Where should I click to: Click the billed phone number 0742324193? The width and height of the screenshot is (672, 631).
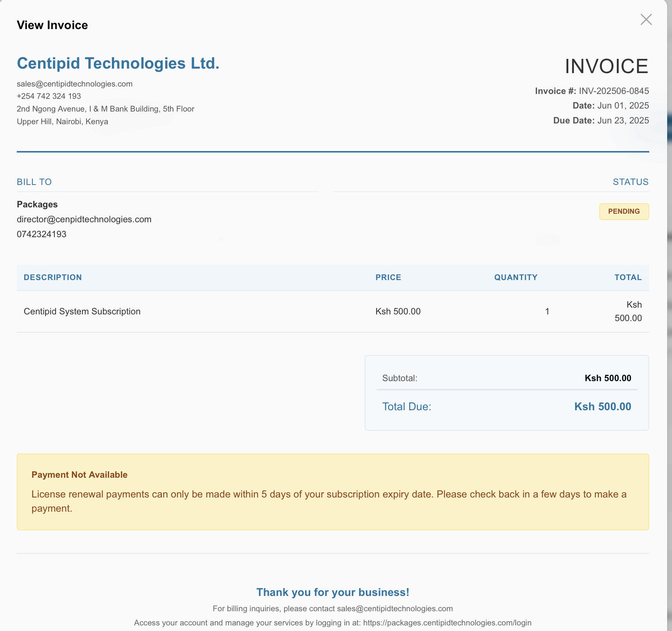point(41,234)
